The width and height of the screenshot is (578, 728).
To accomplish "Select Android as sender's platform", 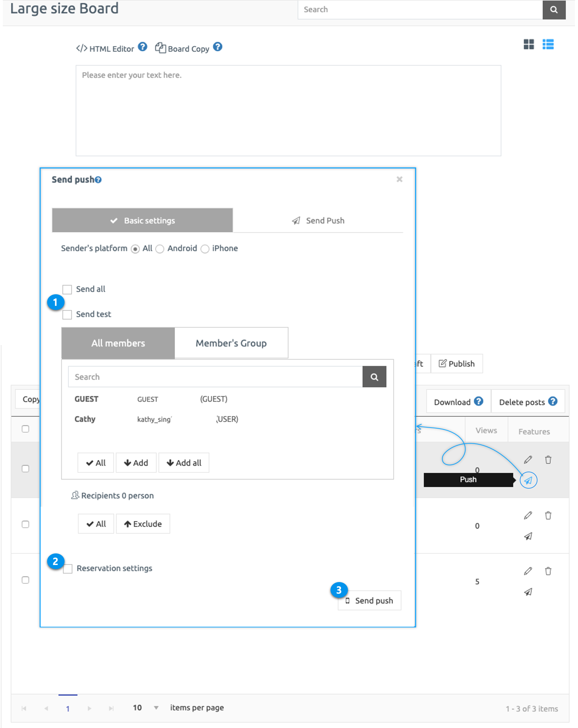I will tap(160, 249).
